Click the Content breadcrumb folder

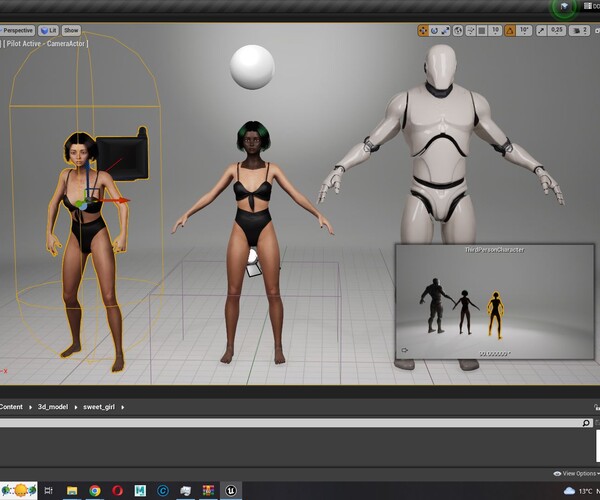[x=11, y=407]
